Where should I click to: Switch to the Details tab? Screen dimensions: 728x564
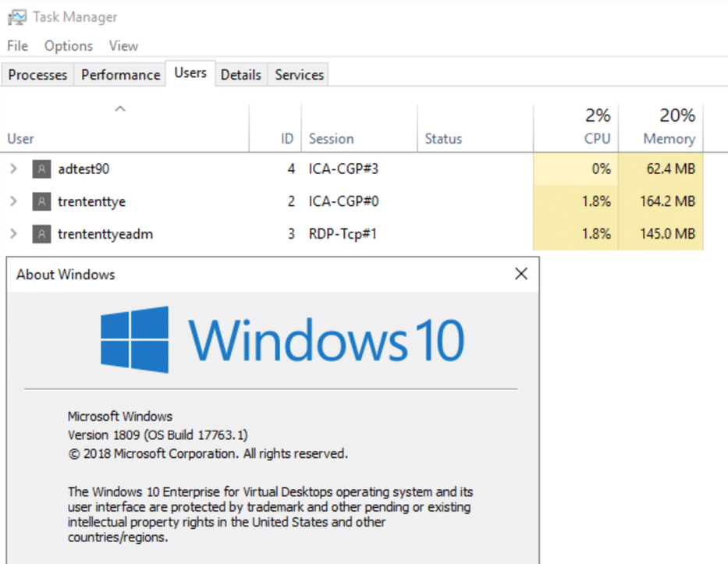coord(241,75)
